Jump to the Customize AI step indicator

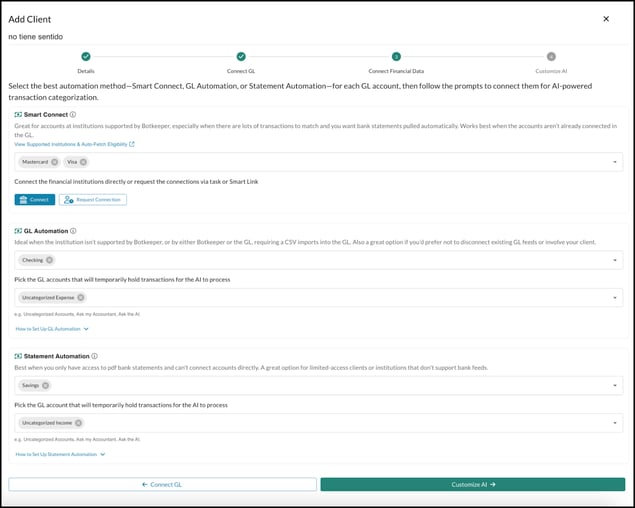pos(551,57)
